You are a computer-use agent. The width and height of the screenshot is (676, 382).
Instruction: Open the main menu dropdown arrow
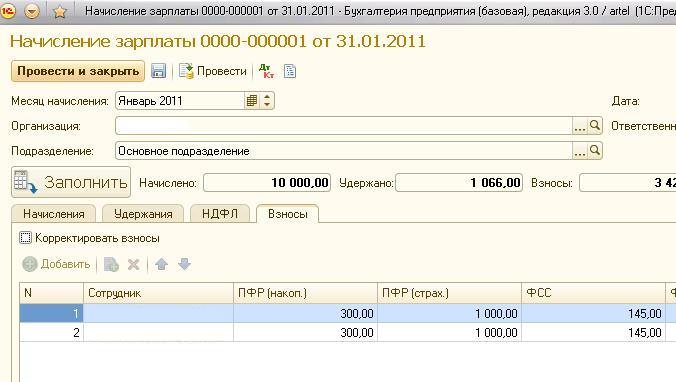[32, 11]
